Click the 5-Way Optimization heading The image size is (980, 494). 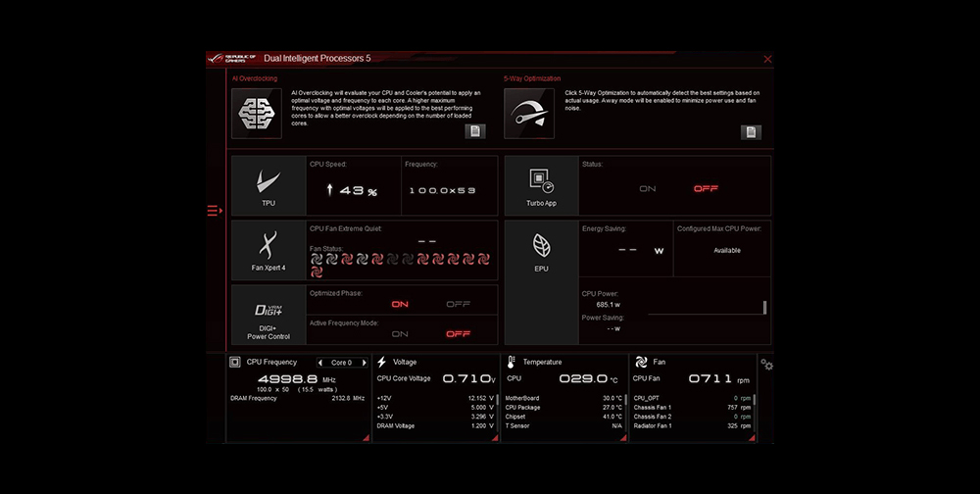532,78
